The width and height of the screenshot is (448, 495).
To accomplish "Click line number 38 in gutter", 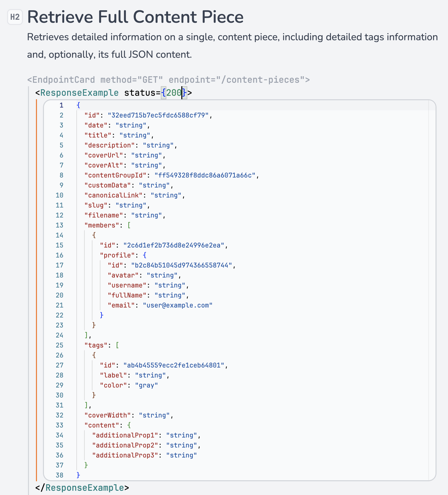I will pyautogui.click(x=59, y=475).
